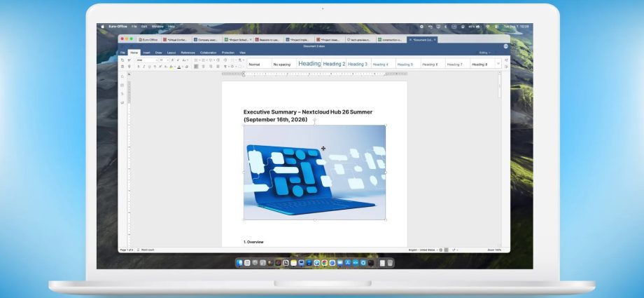Toggle superscript formatting
644x298 pixels.
[x=160, y=67]
